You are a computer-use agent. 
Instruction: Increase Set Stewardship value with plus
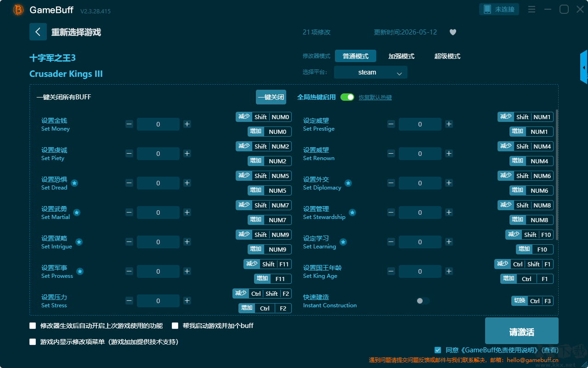[449, 213]
